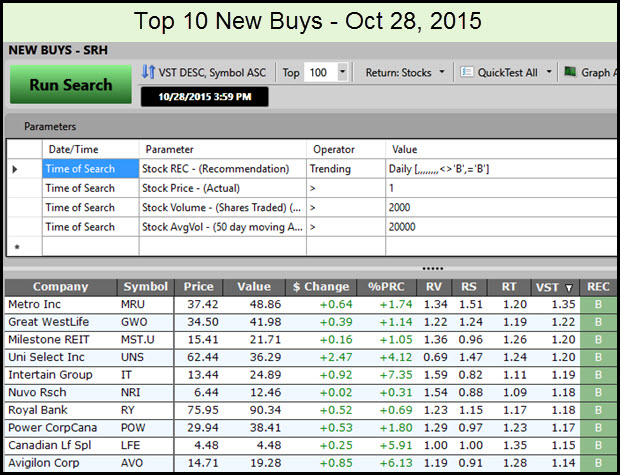Click the +7.35 percent for Intertain Group
620x475 pixels.
point(395,375)
